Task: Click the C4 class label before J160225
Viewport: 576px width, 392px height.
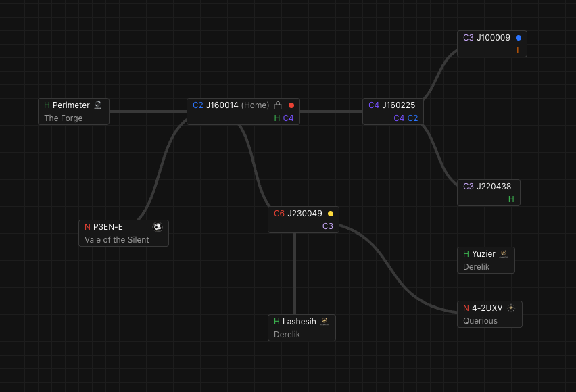Action: (374, 105)
